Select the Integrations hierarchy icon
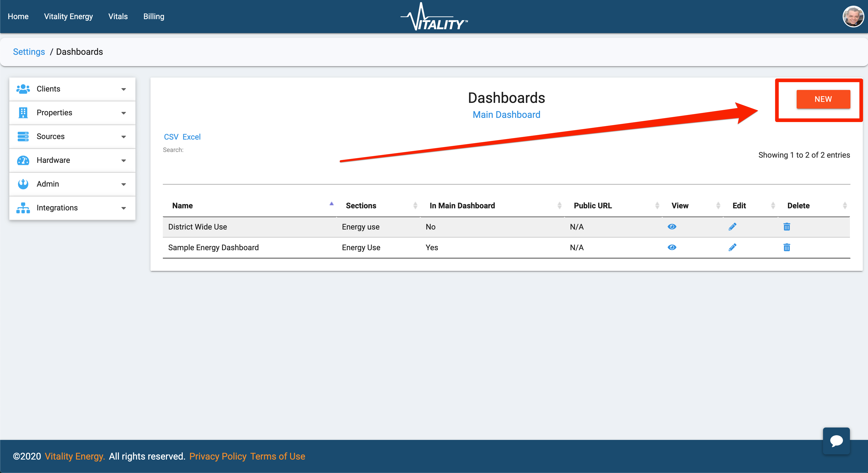This screenshot has width=868, height=473. point(22,208)
